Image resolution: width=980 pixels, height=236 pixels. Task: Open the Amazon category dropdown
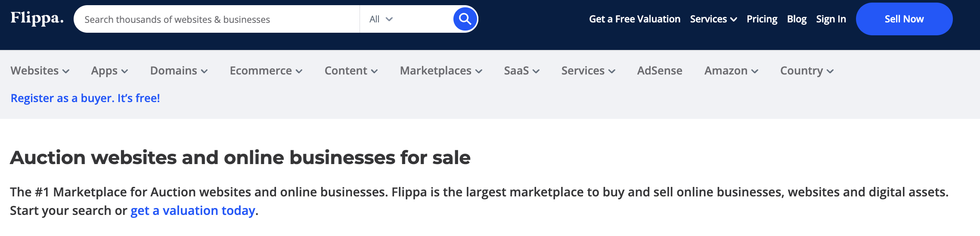click(x=731, y=71)
